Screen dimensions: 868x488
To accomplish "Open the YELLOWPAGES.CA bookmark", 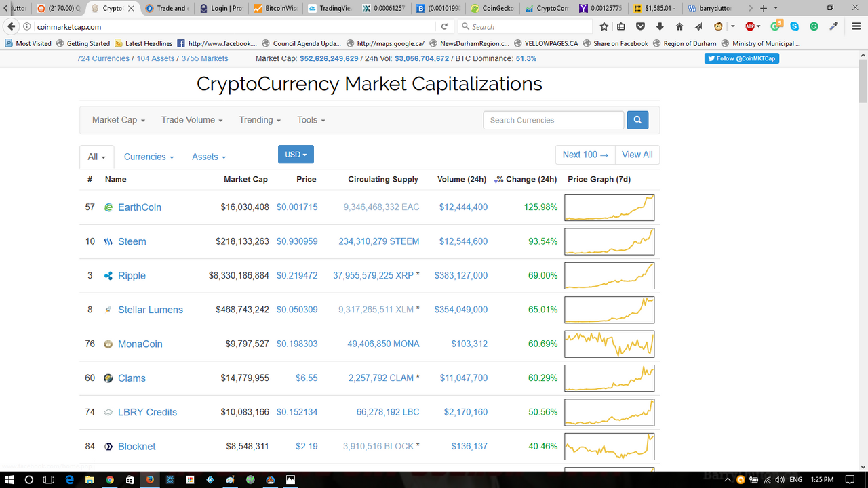I will 546,43.
